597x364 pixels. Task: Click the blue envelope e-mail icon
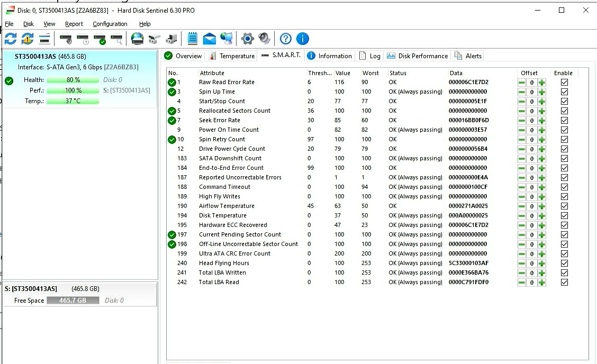pyautogui.click(x=210, y=39)
